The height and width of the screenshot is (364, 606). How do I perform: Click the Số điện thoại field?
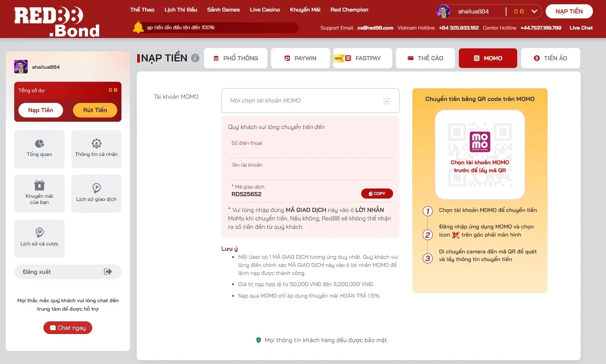tap(311, 147)
